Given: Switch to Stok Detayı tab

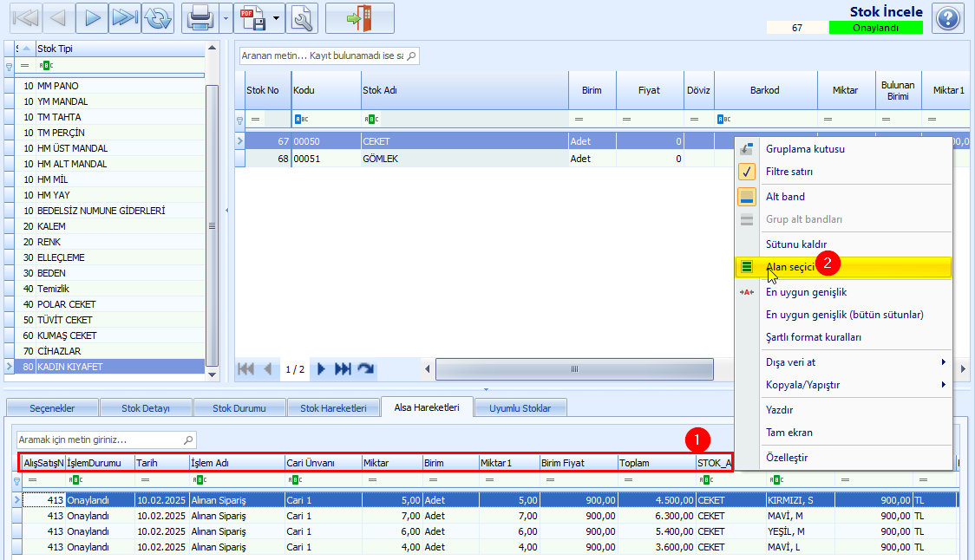Looking at the screenshot, I should click(x=146, y=408).
